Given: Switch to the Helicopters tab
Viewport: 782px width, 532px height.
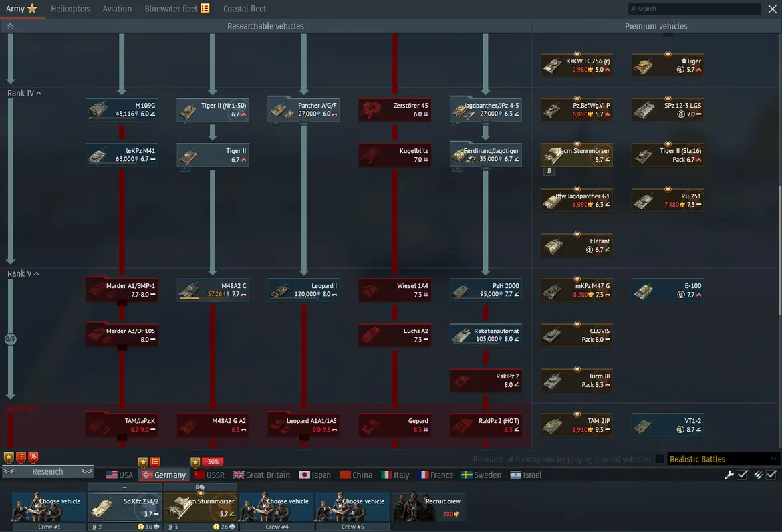Looking at the screenshot, I should click(70, 9).
